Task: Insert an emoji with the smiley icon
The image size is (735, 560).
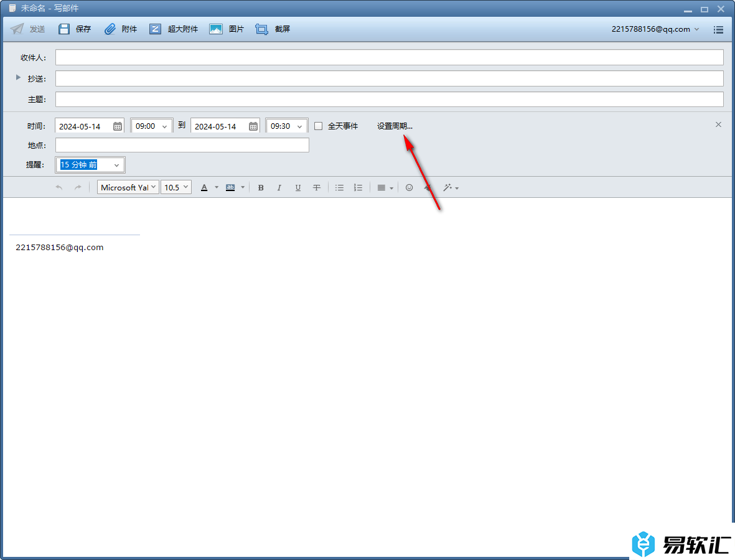Action: [x=410, y=187]
